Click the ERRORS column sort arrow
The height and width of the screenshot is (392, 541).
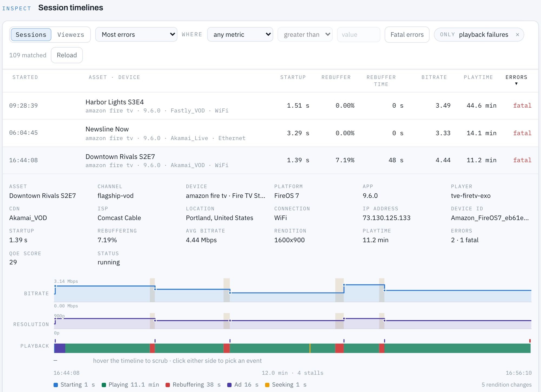[516, 84]
